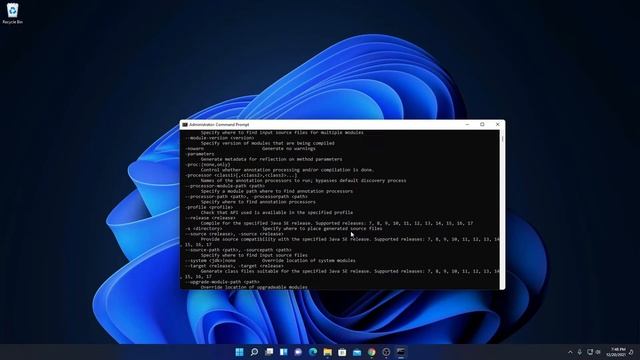This screenshot has height=360, width=640.
Task: Launch Chat from the taskbar
Action: [298, 352]
